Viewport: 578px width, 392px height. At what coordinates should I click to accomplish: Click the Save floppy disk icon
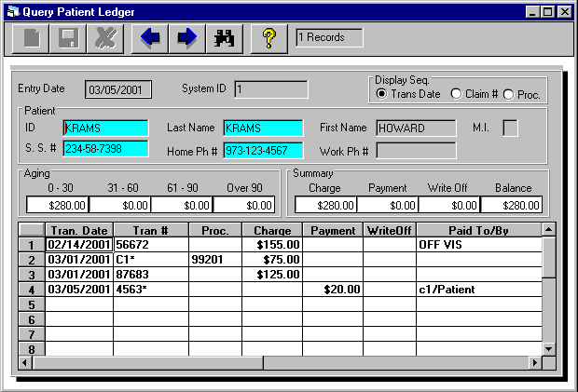coord(68,39)
